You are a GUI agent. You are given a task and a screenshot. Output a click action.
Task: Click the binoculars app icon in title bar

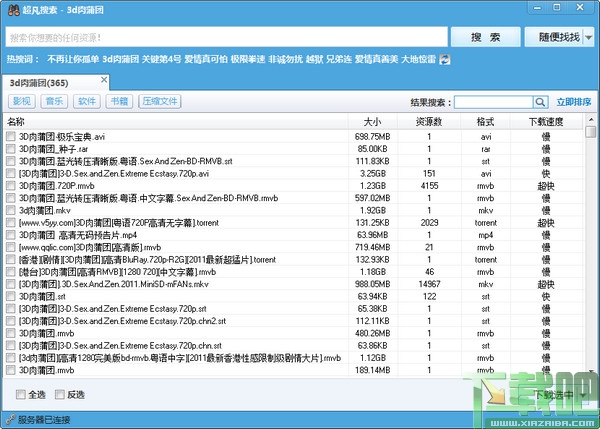(x=13, y=10)
